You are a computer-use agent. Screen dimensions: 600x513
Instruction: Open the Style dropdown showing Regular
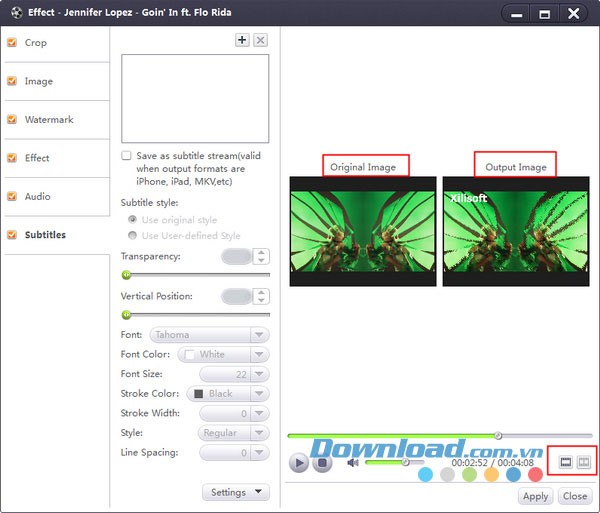coord(234,433)
